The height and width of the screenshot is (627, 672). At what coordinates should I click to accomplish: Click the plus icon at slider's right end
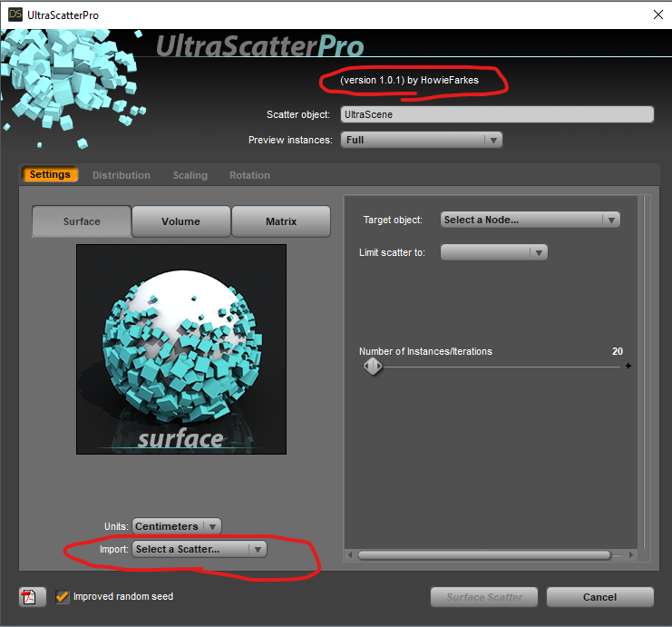(628, 366)
